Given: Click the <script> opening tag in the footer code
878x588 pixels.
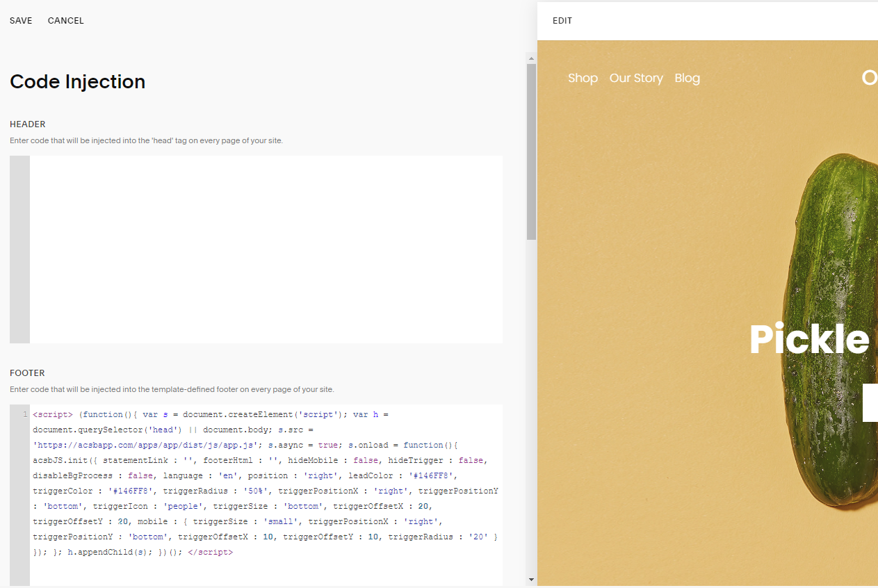Looking at the screenshot, I should click(x=51, y=414).
